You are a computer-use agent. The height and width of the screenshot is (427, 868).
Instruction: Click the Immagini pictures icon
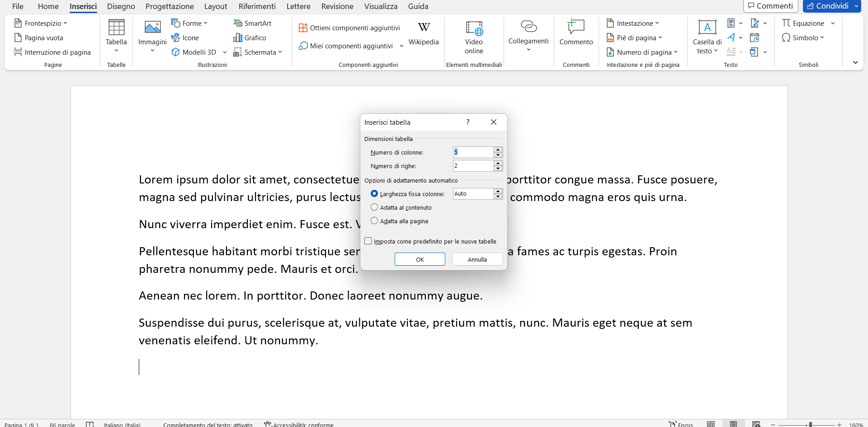[x=152, y=28]
